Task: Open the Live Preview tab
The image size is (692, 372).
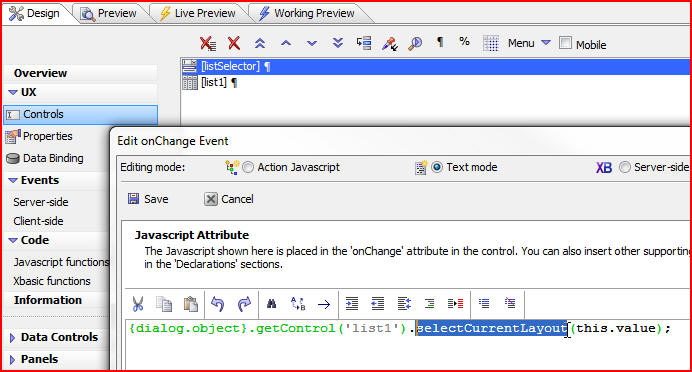Action: 198,14
